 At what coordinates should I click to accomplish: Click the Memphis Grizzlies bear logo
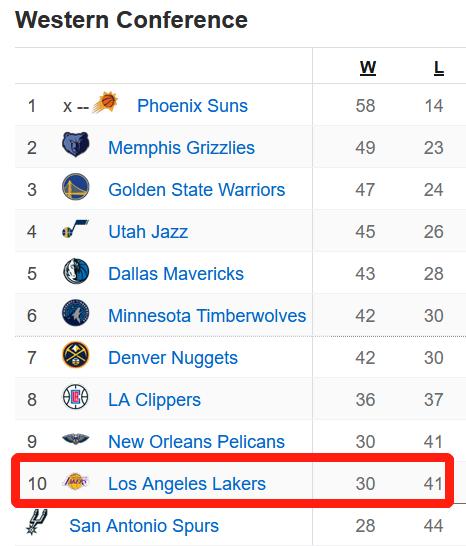pyautogui.click(x=76, y=144)
